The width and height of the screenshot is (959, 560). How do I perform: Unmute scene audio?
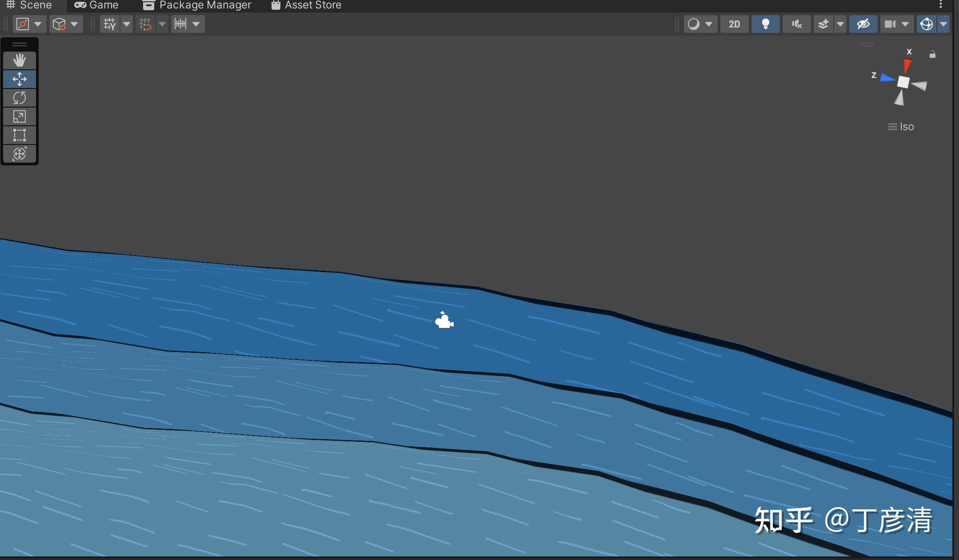point(796,24)
